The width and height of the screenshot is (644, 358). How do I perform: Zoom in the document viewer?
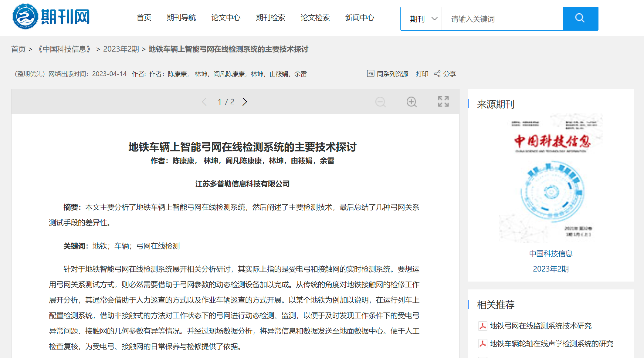click(412, 102)
